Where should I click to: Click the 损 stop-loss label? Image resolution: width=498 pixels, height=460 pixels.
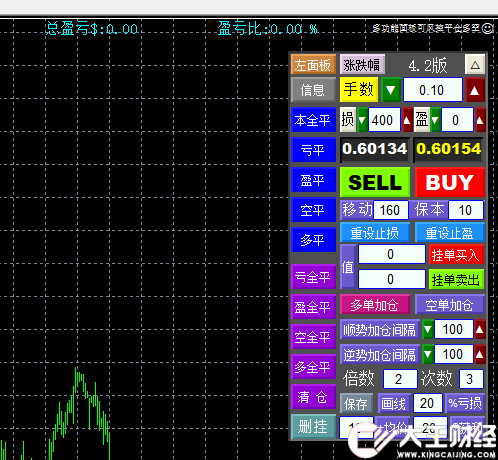(348, 119)
